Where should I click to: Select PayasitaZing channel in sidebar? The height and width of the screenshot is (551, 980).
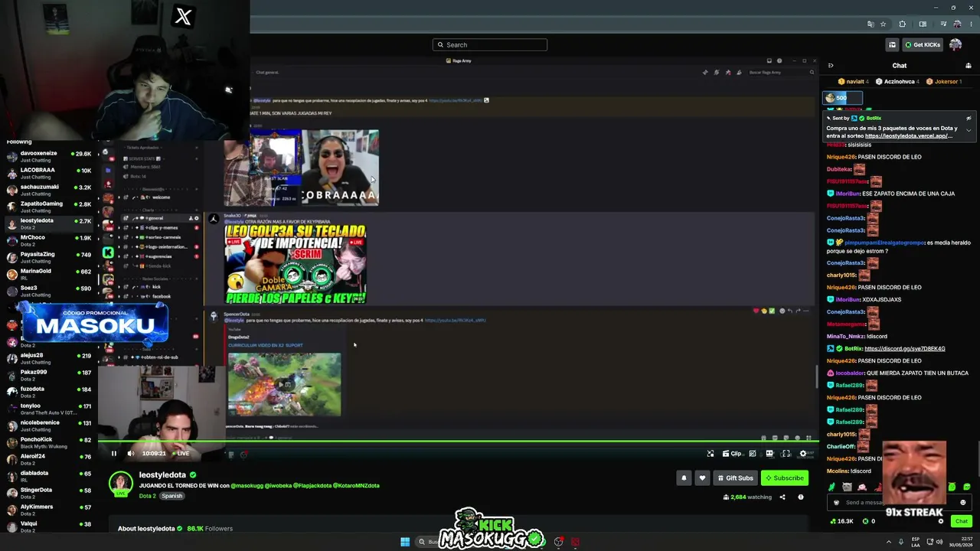[50, 257]
